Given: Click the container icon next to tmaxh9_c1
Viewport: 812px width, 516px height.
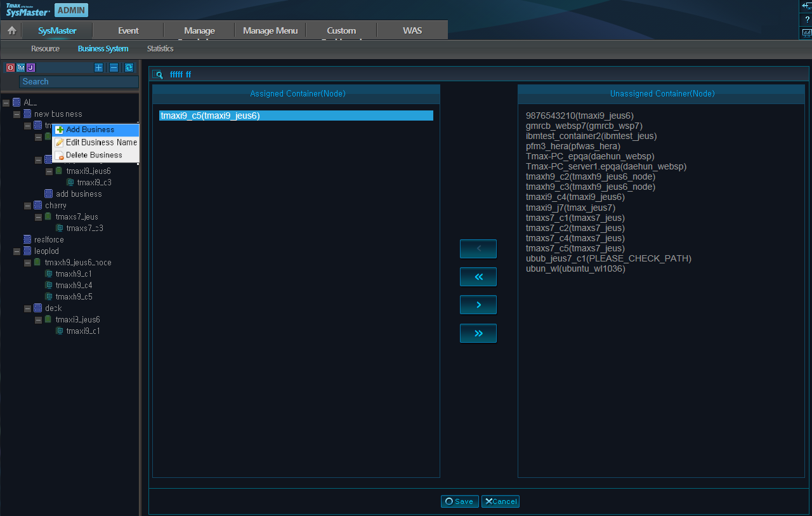Looking at the screenshot, I should (49, 274).
